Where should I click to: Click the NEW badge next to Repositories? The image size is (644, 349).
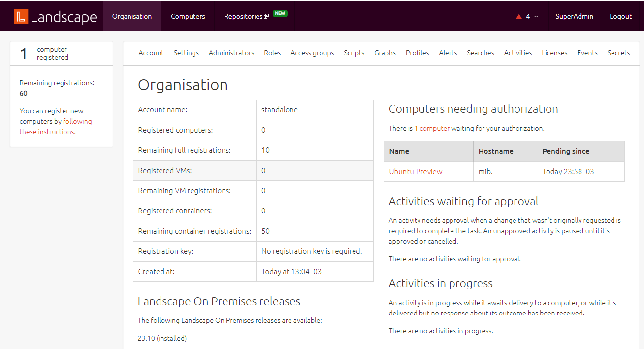tap(280, 13)
